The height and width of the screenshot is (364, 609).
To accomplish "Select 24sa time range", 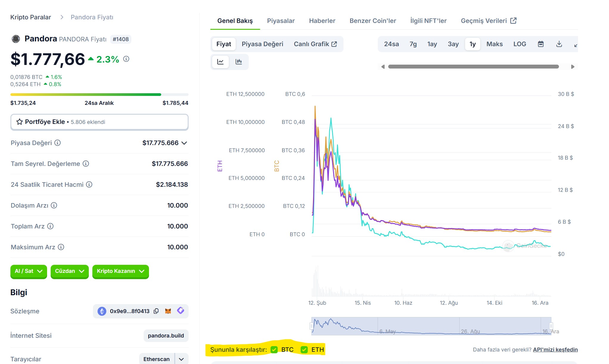I will pyautogui.click(x=392, y=44).
